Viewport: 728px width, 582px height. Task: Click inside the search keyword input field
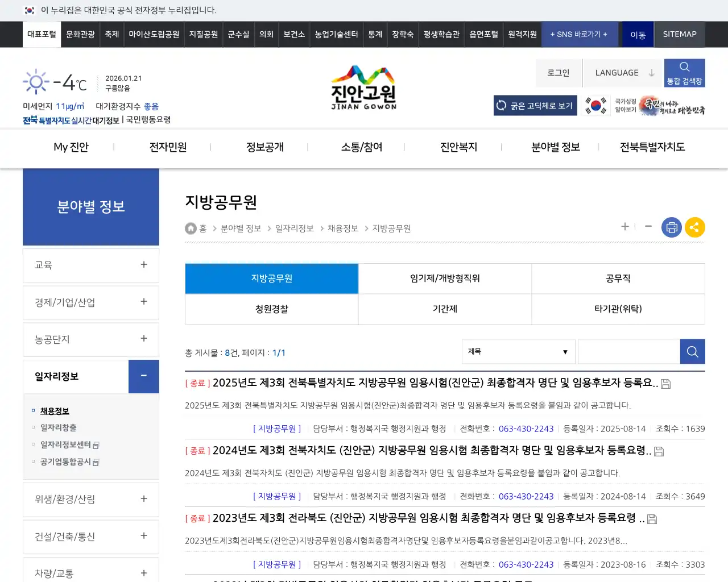[628, 351]
